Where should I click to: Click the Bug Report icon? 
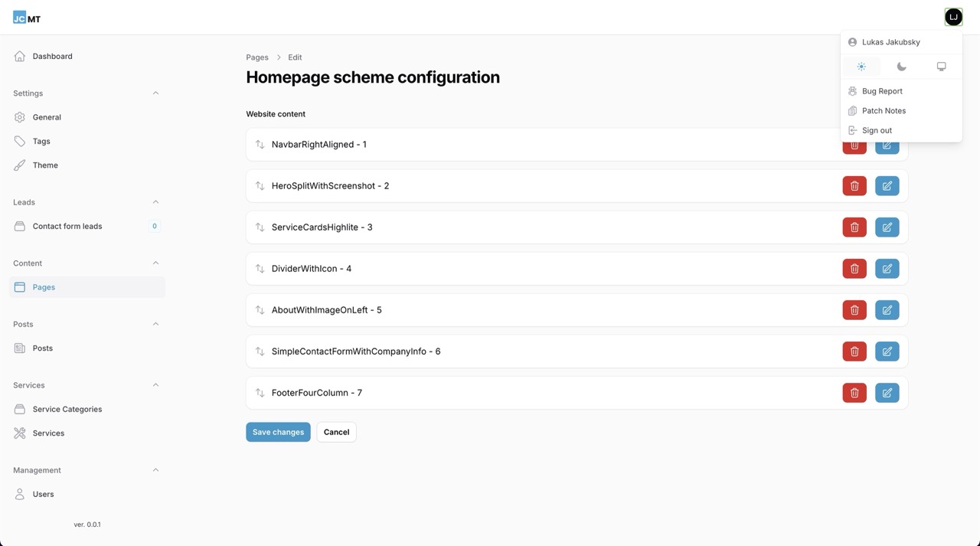pos(851,90)
